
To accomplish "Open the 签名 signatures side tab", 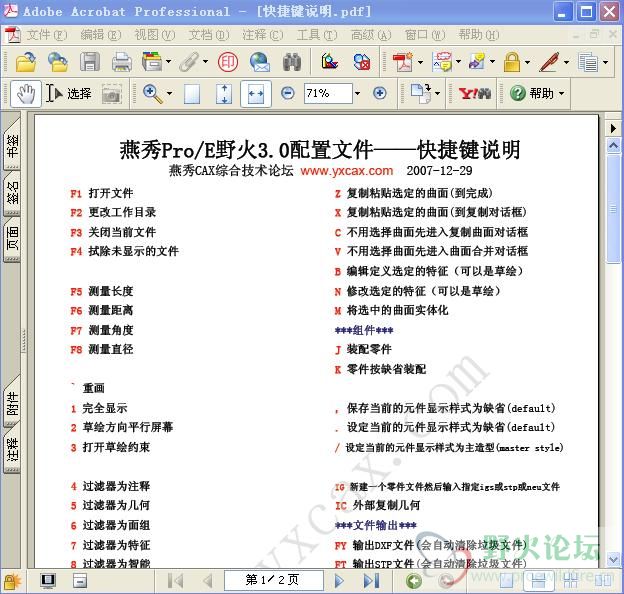I will pos(12,193).
